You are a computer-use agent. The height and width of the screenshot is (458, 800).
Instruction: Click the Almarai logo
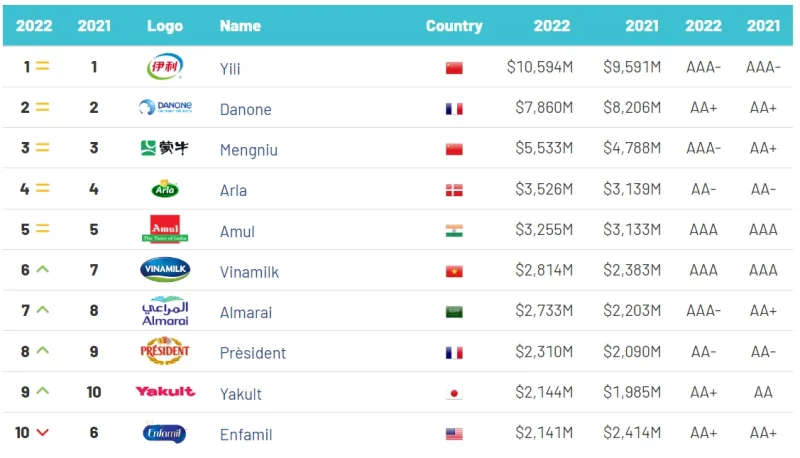point(165,311)
